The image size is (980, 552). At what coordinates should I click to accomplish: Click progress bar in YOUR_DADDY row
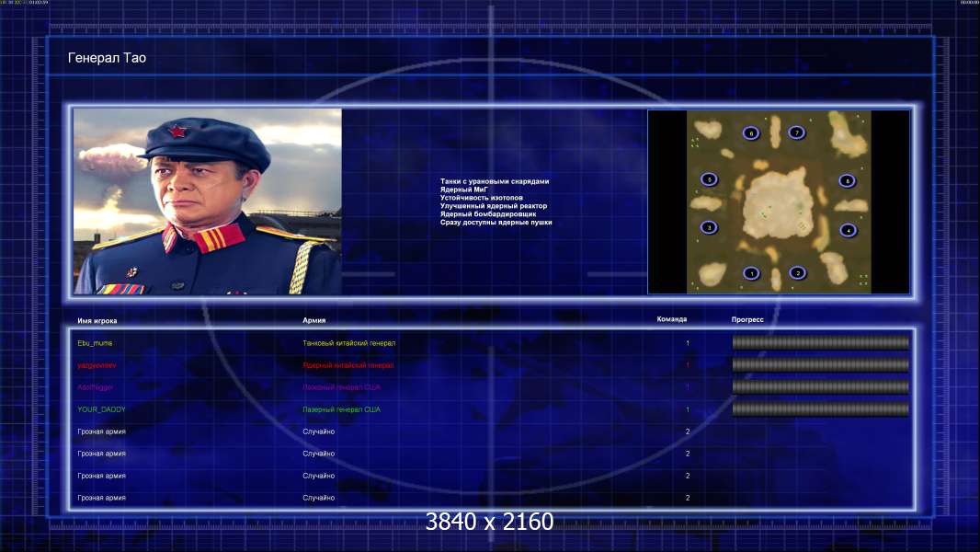pos(821,409)
